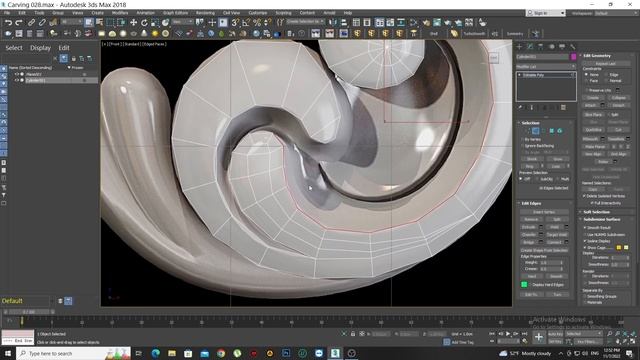Collapse the Edit Geometry rollout
The height and width of the screenshot is (360, 640).
(597, 56)
